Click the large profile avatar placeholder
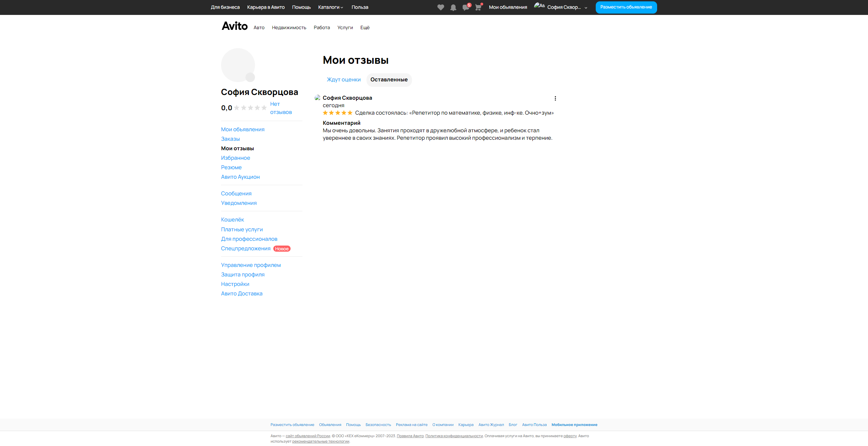The height and width of the screenshot is (446, 868). [x=237, y=64]
